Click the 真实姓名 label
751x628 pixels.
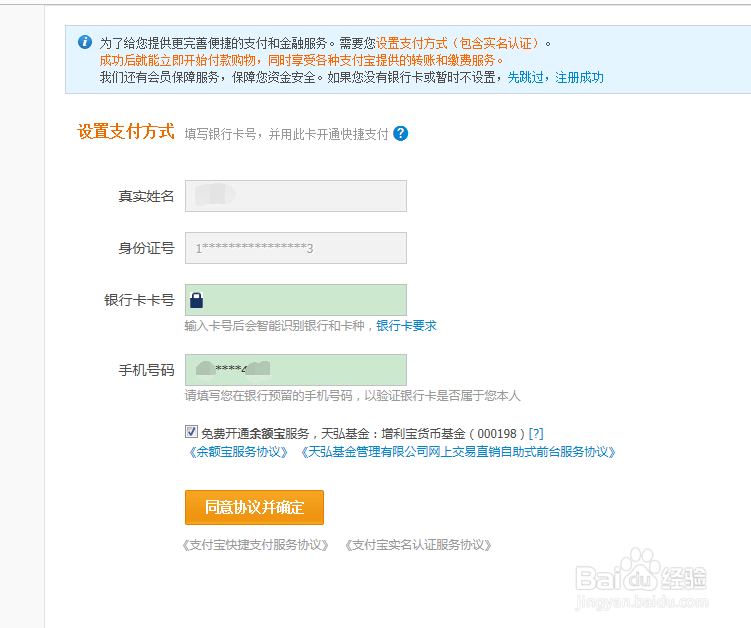[147, 196]
